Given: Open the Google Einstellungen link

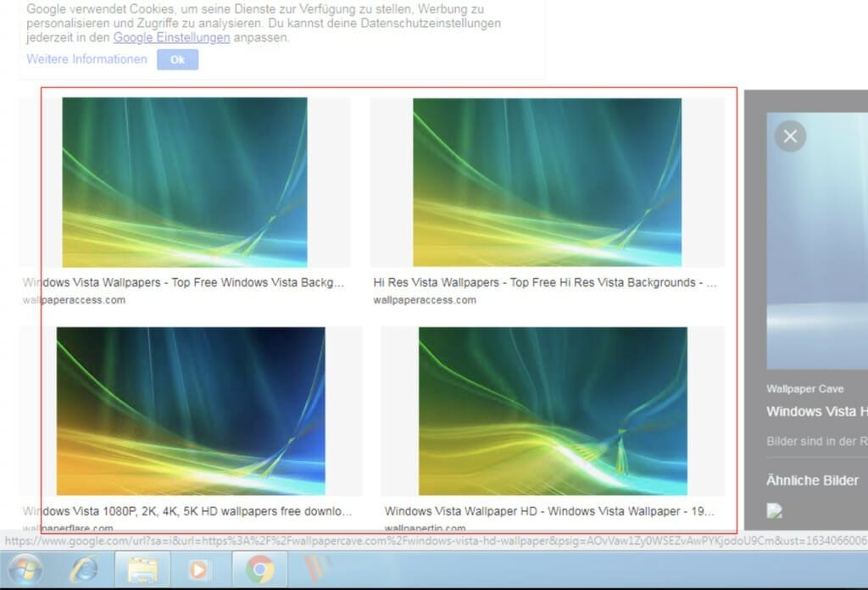Looking at the screenshot, I should [171, 37].
